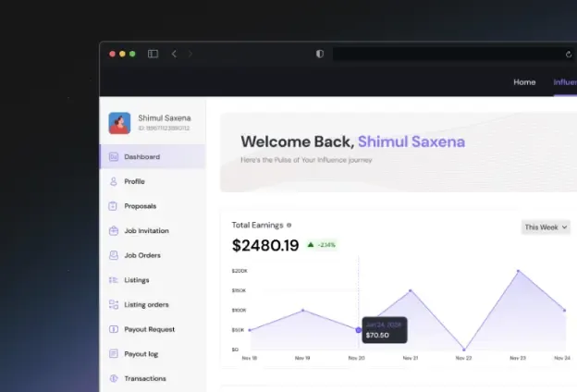Select the Nov 21 chart data point

[x=411, y=291]
